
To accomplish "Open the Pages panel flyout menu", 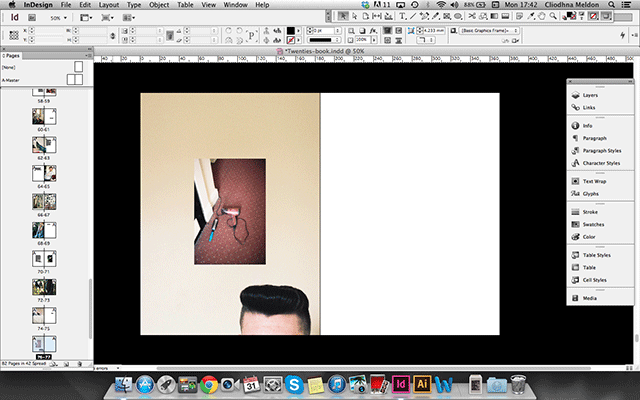I will (88, 56).
